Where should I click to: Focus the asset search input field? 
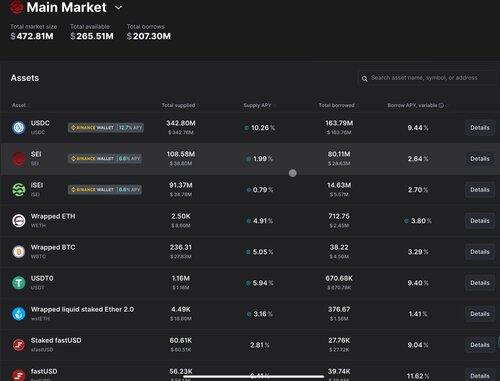point(428,78)
